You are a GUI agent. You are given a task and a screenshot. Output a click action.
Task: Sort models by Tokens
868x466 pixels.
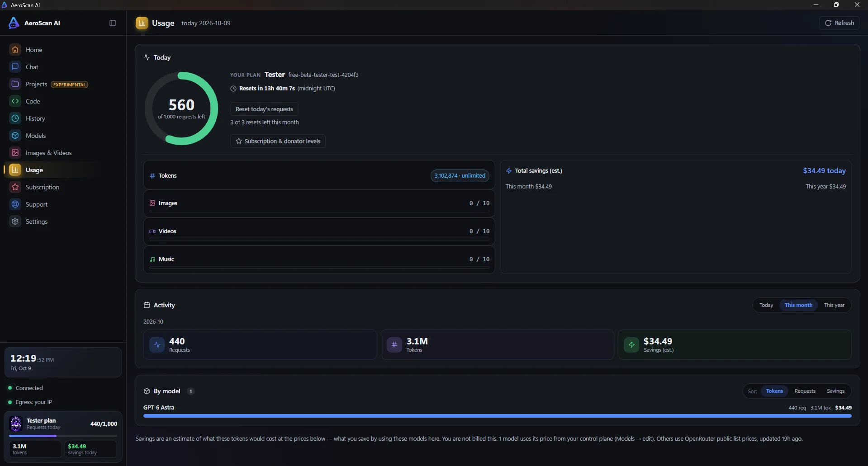point(774,391)
